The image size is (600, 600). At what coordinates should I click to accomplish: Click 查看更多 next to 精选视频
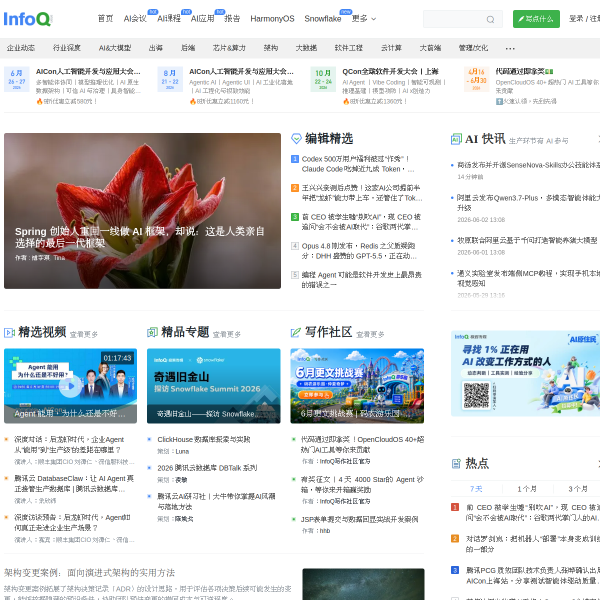(84, 334)
